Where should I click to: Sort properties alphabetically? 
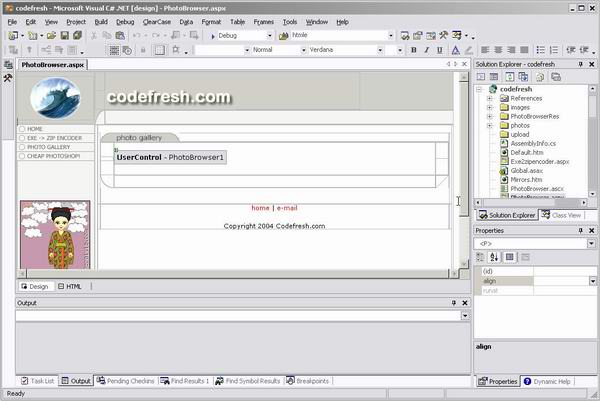(494, 258)
